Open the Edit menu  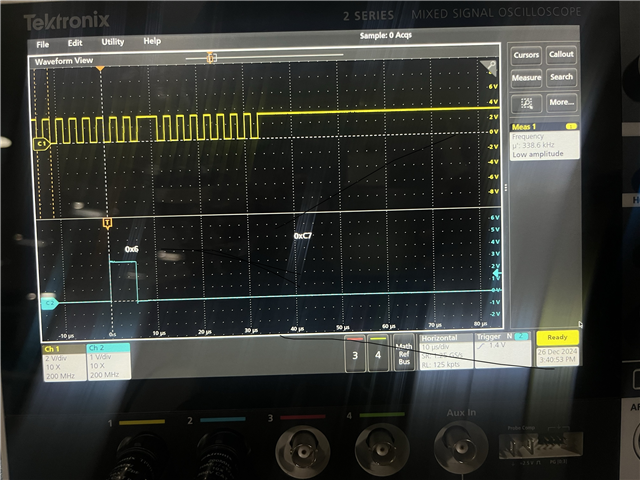(75, 43)
